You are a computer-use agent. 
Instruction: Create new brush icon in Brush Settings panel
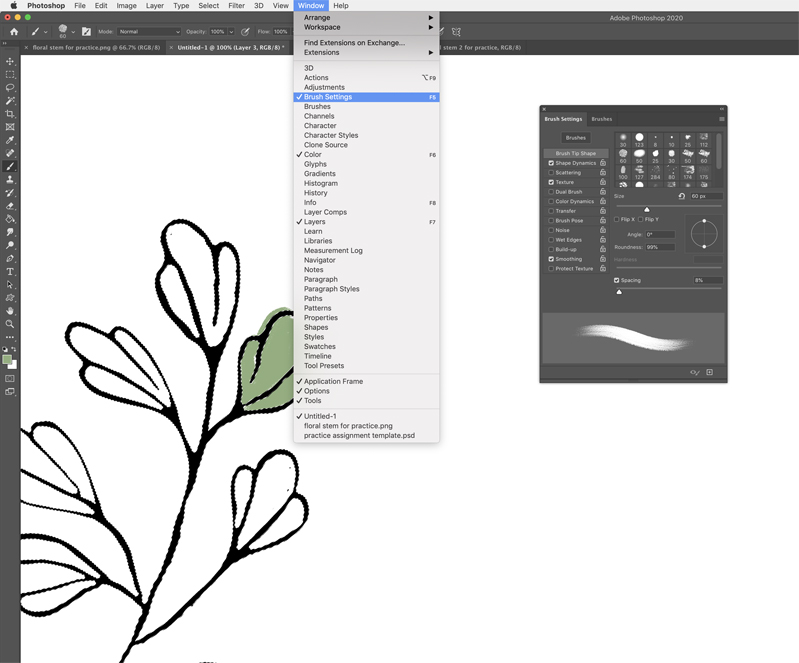coord(709,372)
